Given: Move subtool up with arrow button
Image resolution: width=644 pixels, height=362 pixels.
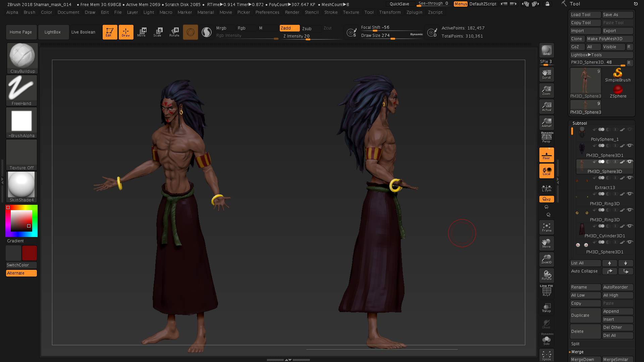Looking at the screenshot, I should click(609, 263).
